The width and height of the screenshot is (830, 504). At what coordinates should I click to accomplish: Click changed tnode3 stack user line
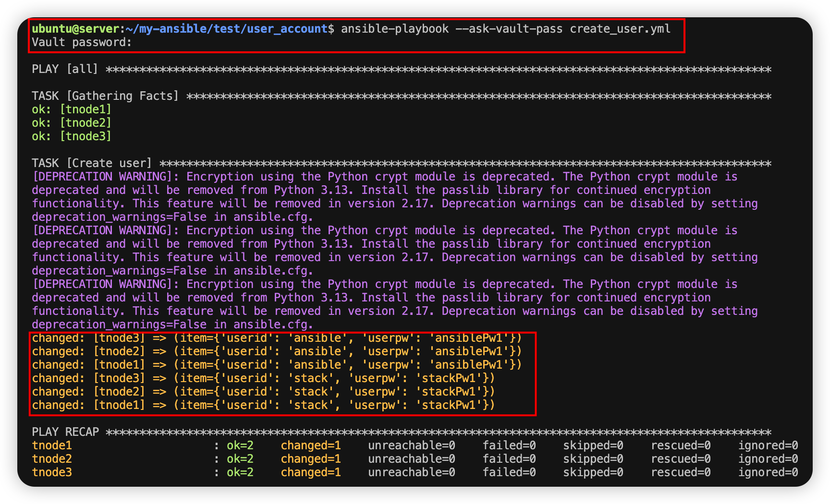coord(263,378)
